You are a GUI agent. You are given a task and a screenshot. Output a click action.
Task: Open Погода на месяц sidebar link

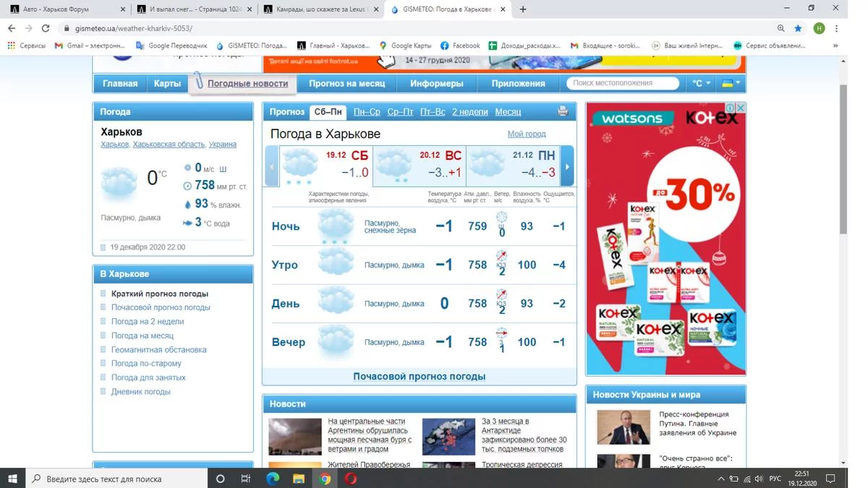(142, 335)
